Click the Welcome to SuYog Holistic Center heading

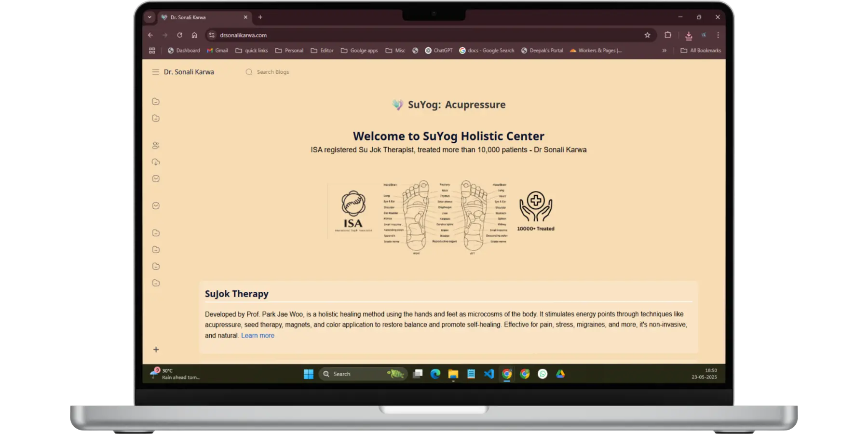(448, 136)
